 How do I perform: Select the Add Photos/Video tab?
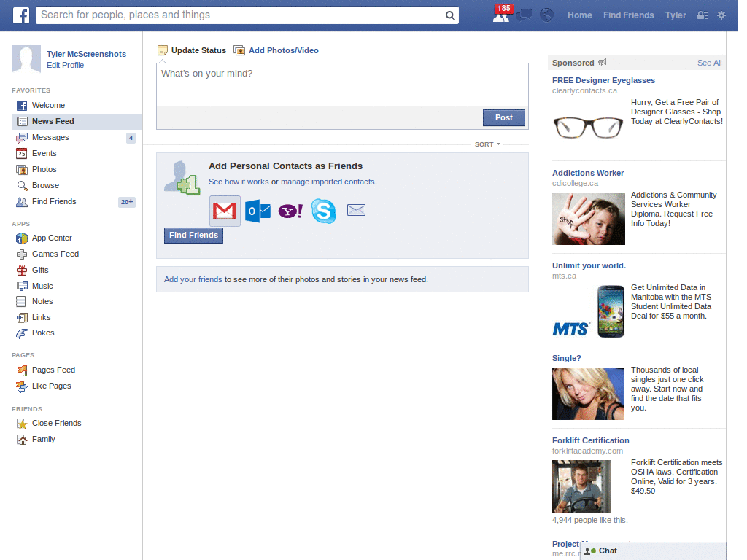pyautogui.click(x=276, y=50)
